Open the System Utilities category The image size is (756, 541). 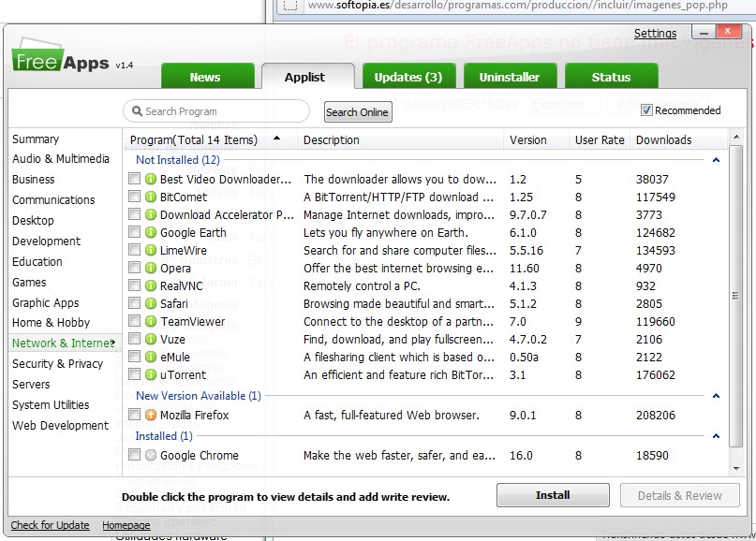(x=51, y=404)
